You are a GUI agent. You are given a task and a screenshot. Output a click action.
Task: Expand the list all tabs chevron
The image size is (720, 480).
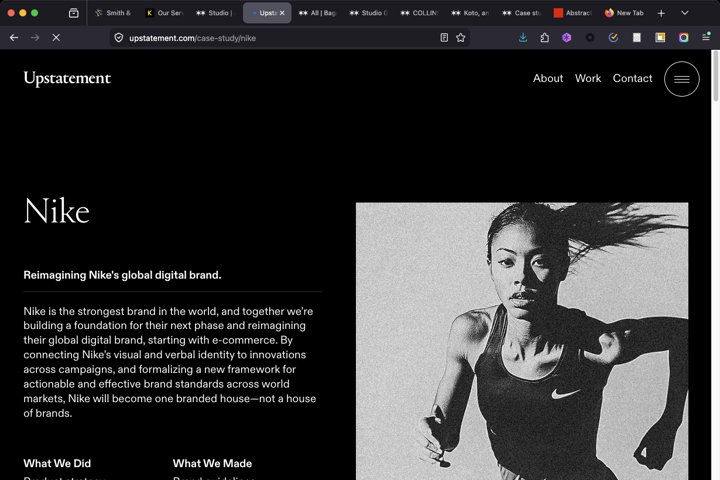[x=685, y=13]
